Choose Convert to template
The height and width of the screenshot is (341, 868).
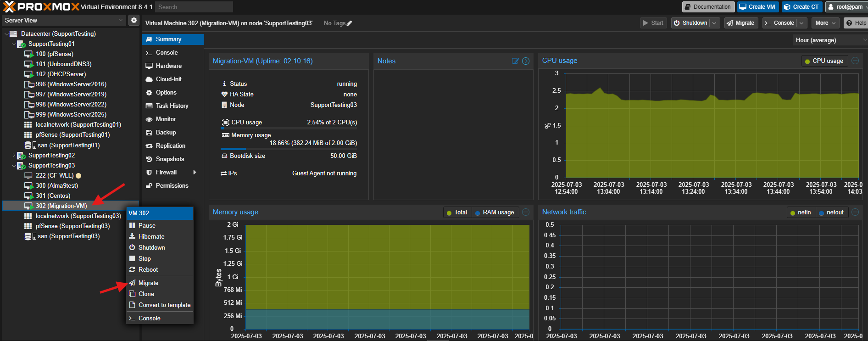160,305
